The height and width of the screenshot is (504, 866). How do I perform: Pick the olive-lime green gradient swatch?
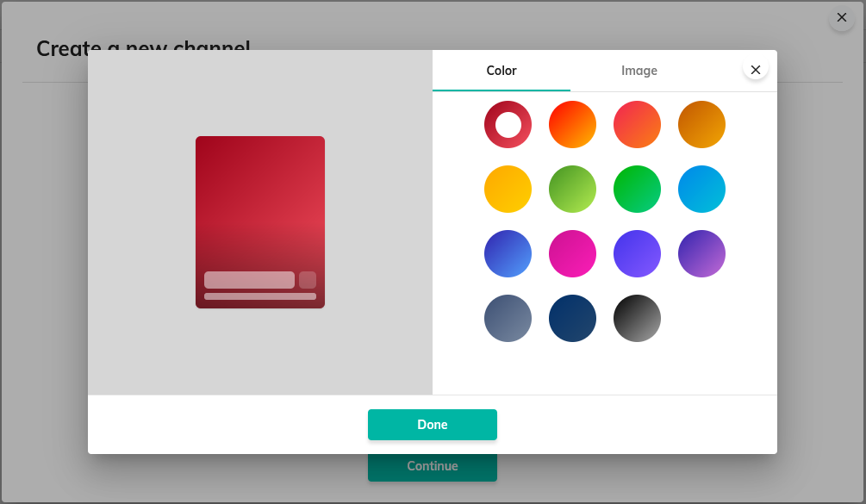(x=572, y=190)
